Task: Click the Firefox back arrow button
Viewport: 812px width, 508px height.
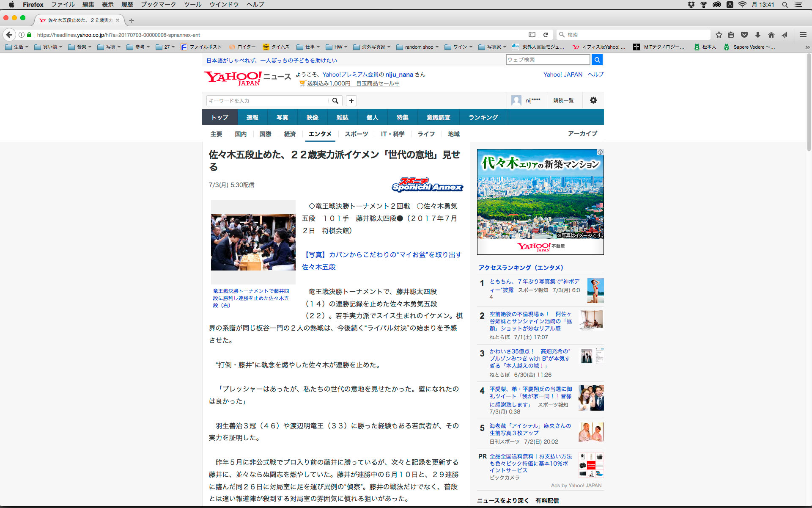Action: coord(9,35)
